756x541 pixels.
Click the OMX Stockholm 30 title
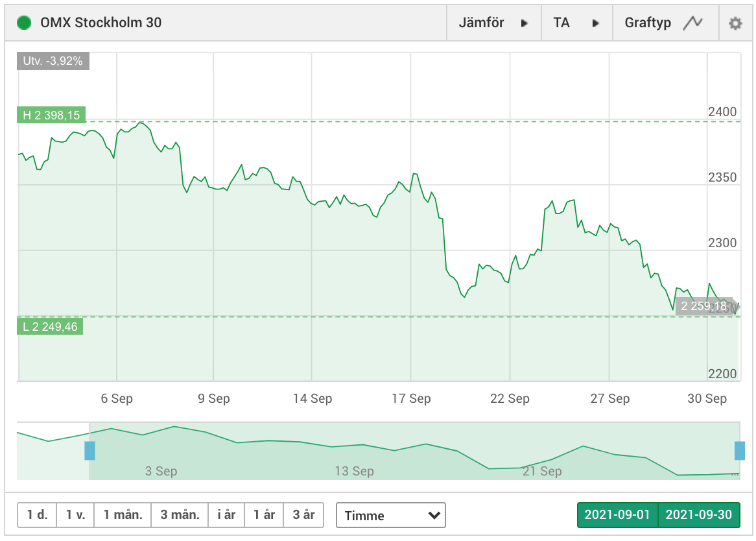100,23
